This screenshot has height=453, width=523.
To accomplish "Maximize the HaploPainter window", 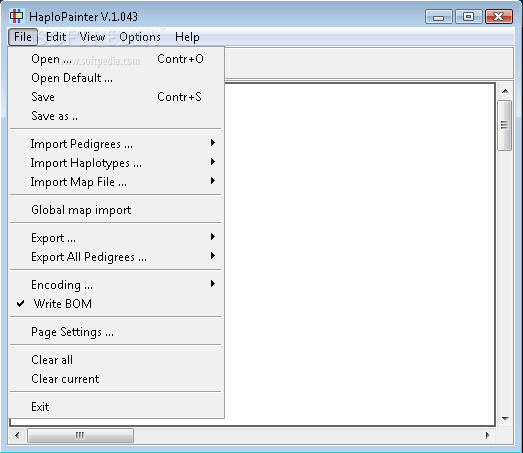I will coord(469,17).
